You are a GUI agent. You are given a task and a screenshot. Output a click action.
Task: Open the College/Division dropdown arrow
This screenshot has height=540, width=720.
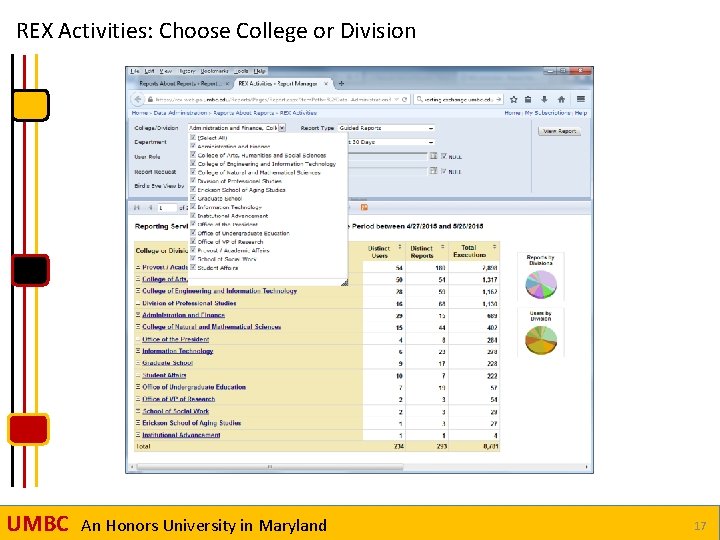click(x=282, y=128)
